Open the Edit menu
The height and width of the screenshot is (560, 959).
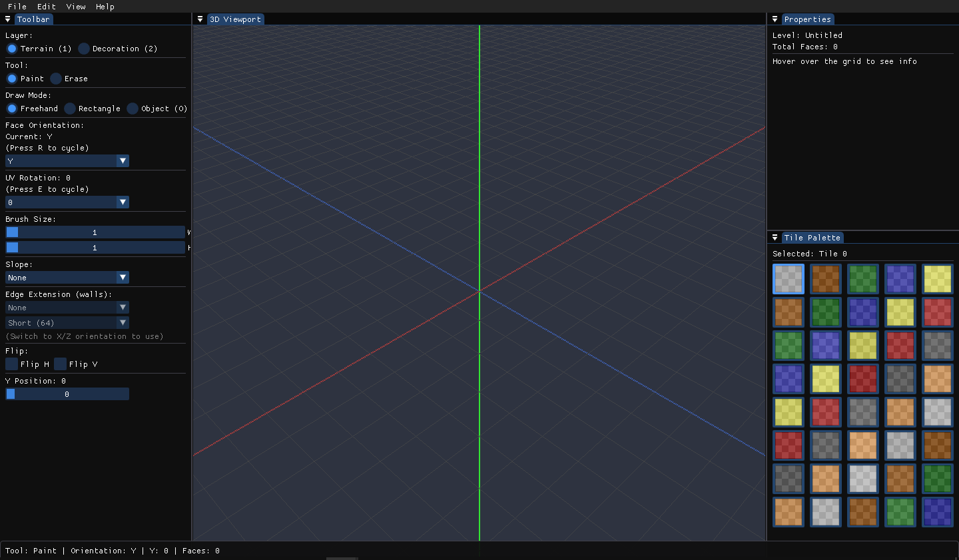click(x=47, y=6)
